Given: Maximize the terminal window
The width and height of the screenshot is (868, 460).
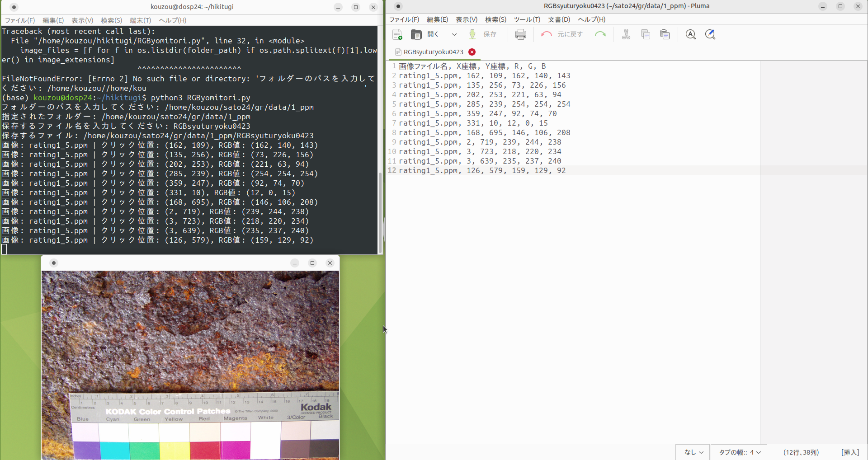Looking at the screenshot, I should tap(356, 7).
